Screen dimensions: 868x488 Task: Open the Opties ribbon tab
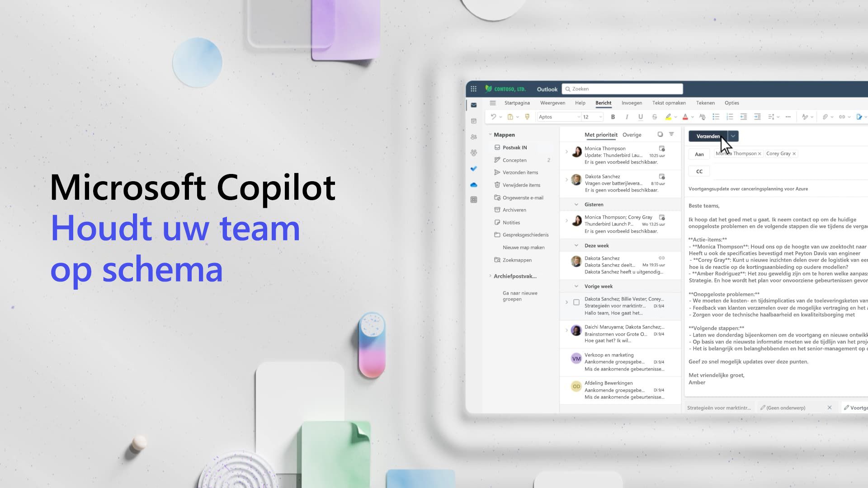point(731,103)
